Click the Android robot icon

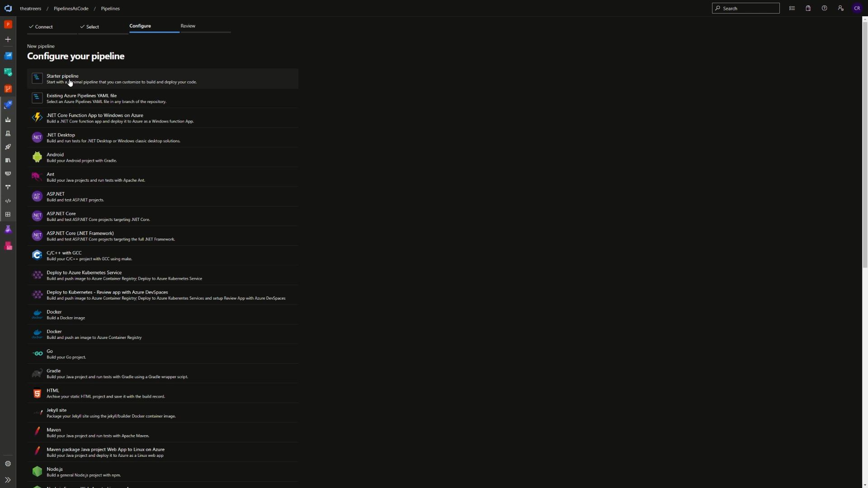37,157
